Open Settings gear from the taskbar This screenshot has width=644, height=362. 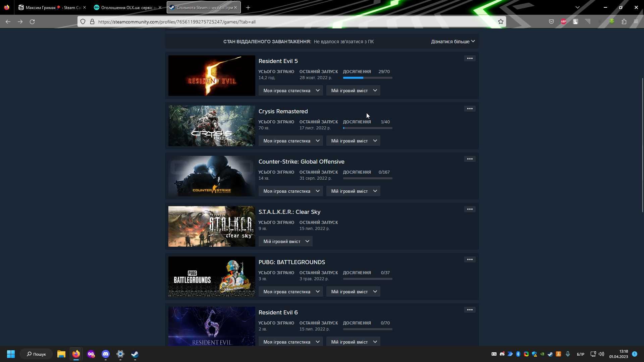coord(120,354)
